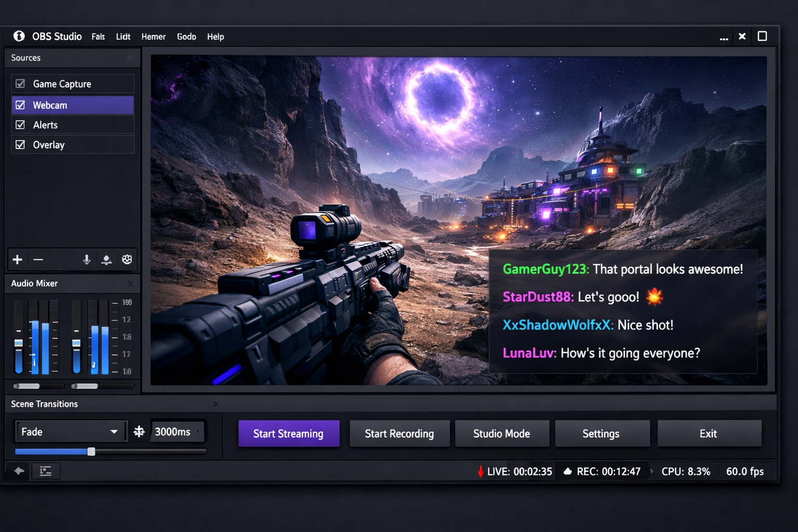Viewport: 798px width, 532px height.
Task: Open the Help menu
Action: click(215, 36)
